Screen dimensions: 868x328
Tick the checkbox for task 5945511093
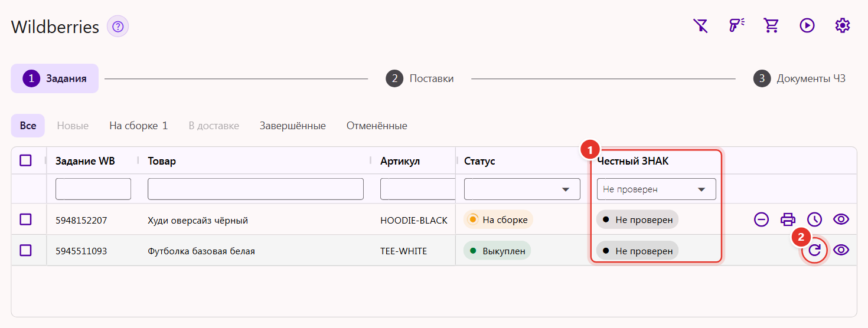click(x=25, y=250)
